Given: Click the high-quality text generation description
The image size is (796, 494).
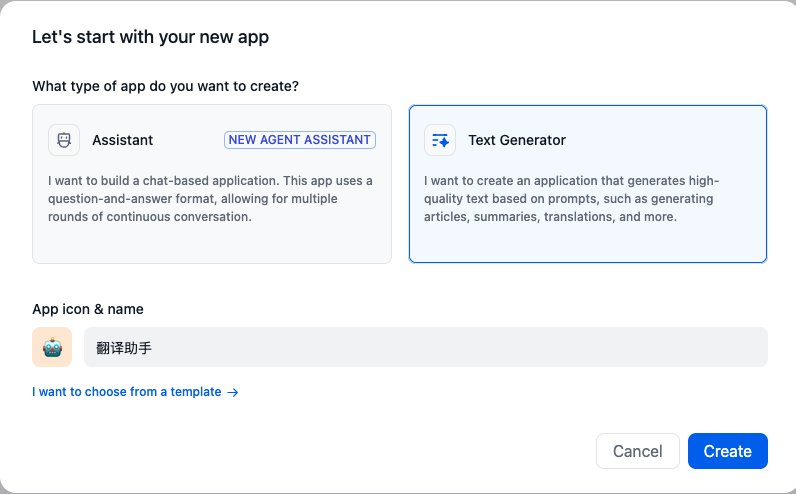Looking at the screenshot, I should coord(572,199).
